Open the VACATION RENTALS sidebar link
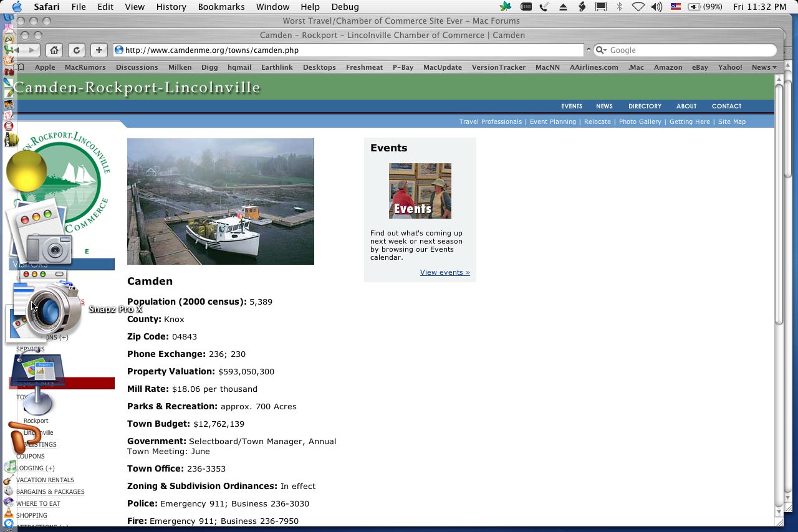 click(x=45, y=480)
